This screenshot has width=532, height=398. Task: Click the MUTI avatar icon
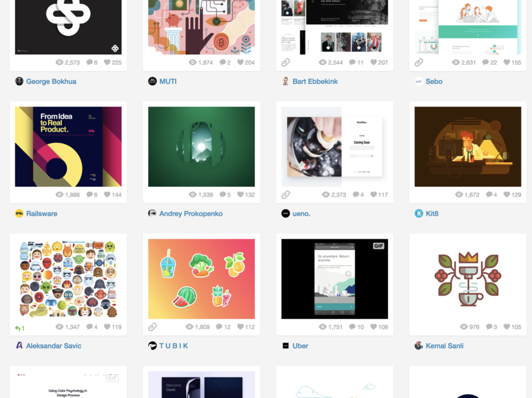pos(152,81)
